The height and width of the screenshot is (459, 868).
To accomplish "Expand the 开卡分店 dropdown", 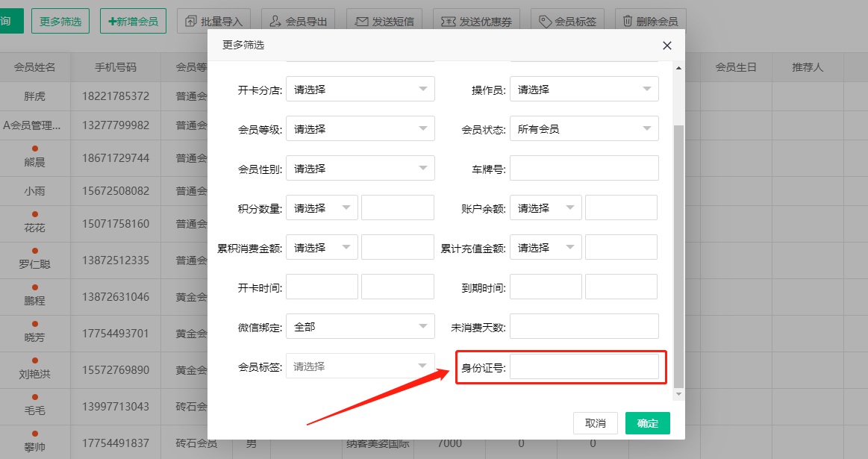I will coord(360,90).
